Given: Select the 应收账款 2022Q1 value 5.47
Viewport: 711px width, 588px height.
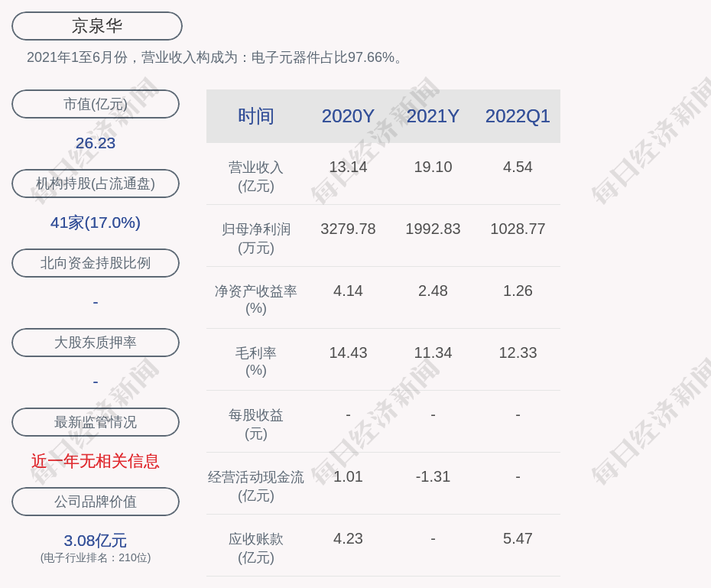Looking at the screenshot, I should pyautogui.click(x=518, y=538).
